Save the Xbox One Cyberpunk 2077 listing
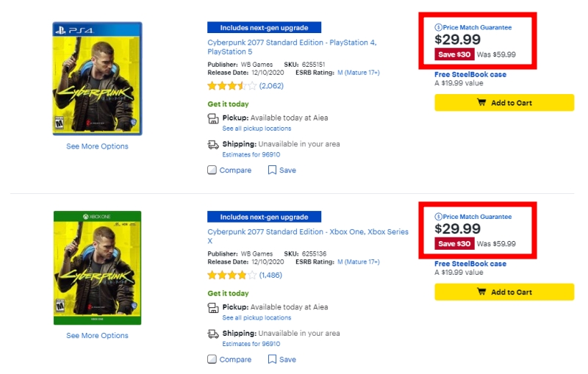This screenshot has width=588, height=374. coord(282,360)
